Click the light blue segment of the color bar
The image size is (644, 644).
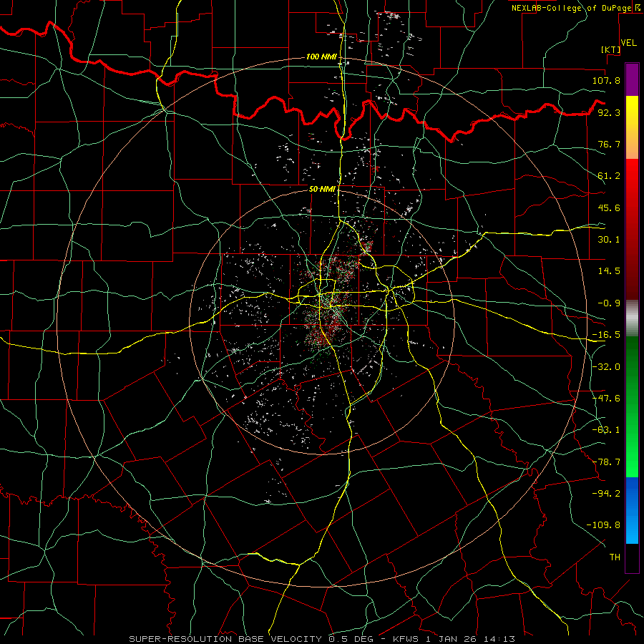632,510
